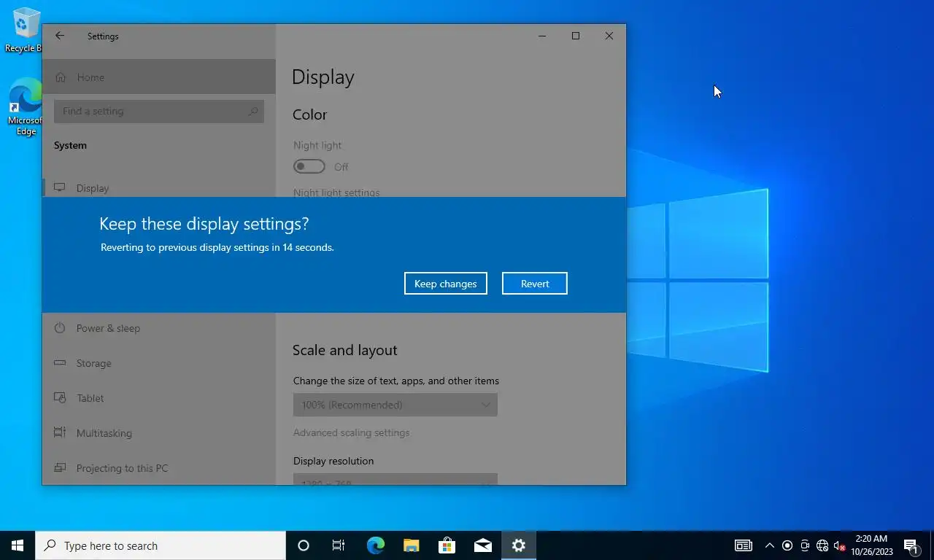Show hidden system tray icons
This screenshot has width=934, height=560.
point(769,545)
